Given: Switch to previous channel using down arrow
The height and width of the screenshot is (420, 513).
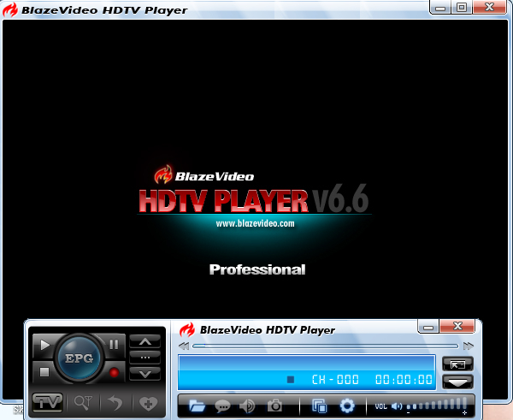Looking at the screenshot, I should (144, 373).
